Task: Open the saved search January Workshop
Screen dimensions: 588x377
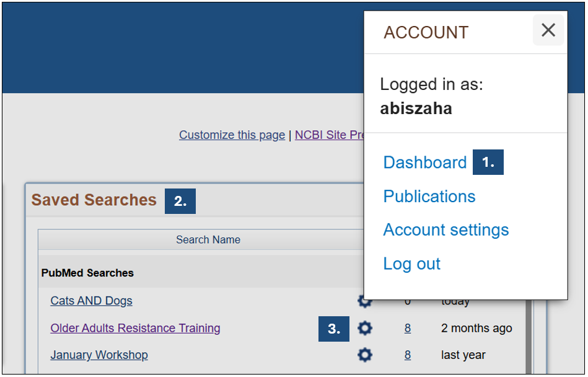Action: 99,355
